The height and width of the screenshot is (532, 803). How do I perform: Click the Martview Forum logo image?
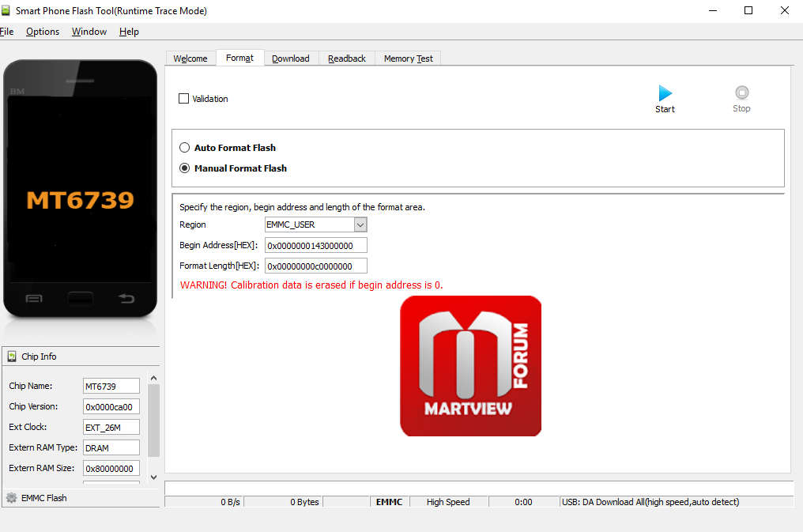click(x=470, y=366)
